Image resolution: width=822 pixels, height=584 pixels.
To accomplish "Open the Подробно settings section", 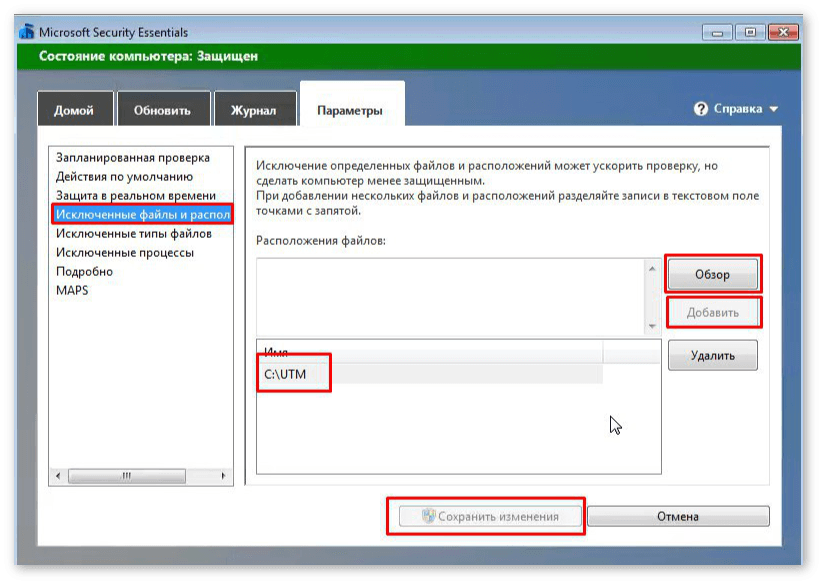I will pos(84,272).
